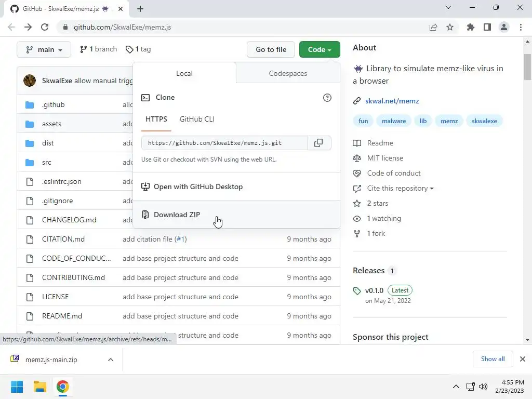Share this page via the share icon
Screen dimensions: 532x399
tap(433, 27)
